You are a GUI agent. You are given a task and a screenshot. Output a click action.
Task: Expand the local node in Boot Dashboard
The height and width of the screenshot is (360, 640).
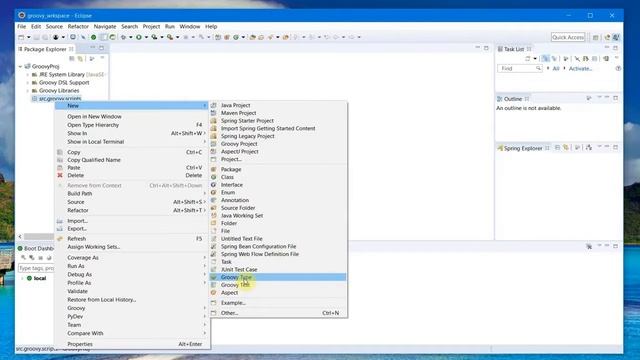tap(22, 278)
